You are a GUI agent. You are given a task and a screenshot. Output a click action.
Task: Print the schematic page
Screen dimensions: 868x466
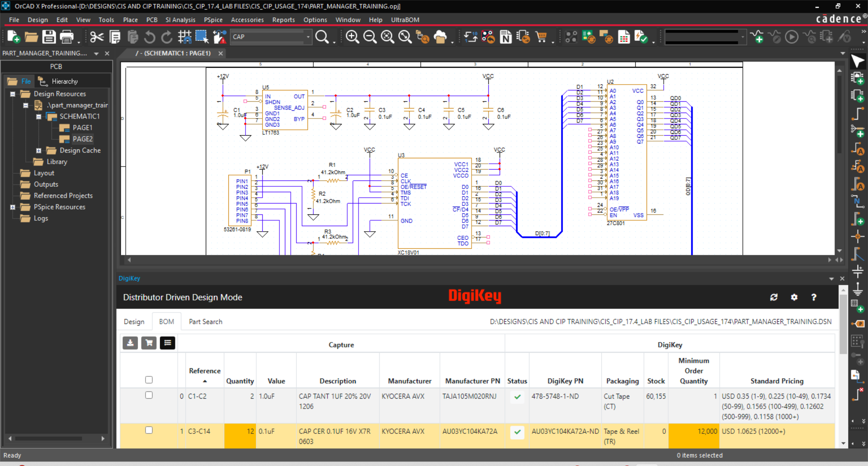pyautogui.click(x=66, y=37)
